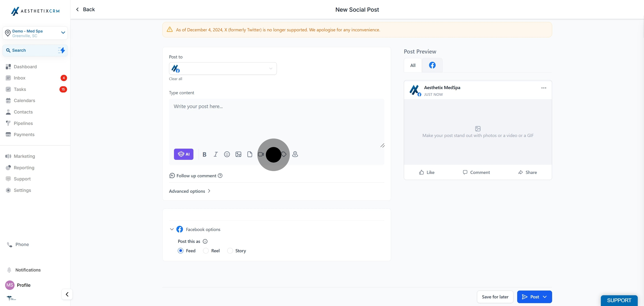Attach a document file icon
The height and width of the screenshot is (306, 644).
pyautogui.click(x=250, y=154)
